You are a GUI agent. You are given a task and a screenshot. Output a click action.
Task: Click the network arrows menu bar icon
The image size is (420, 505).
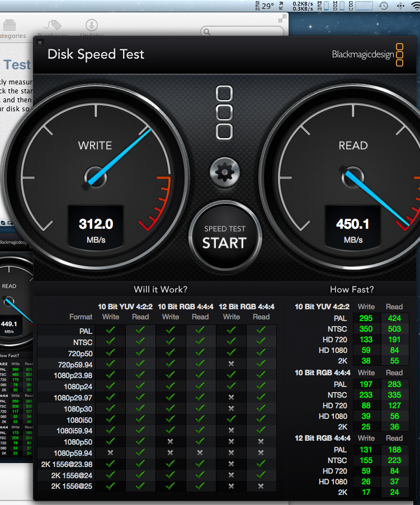(281, 6)
